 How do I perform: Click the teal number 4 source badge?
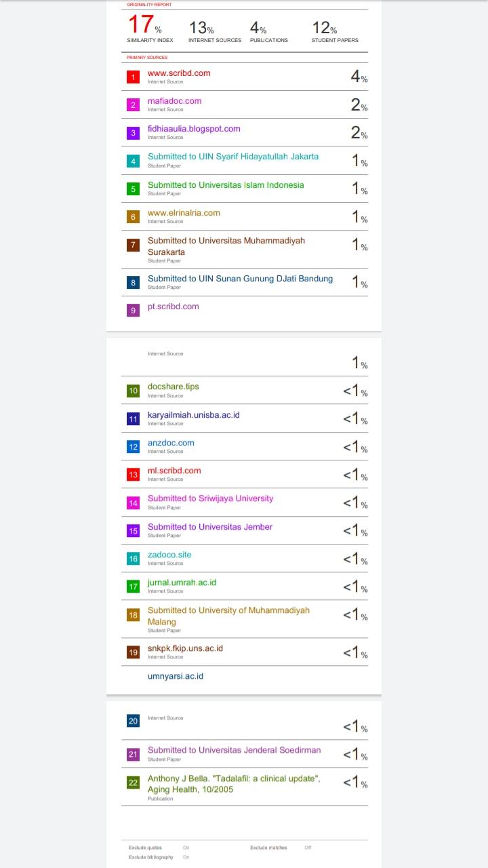pos(134,161)
